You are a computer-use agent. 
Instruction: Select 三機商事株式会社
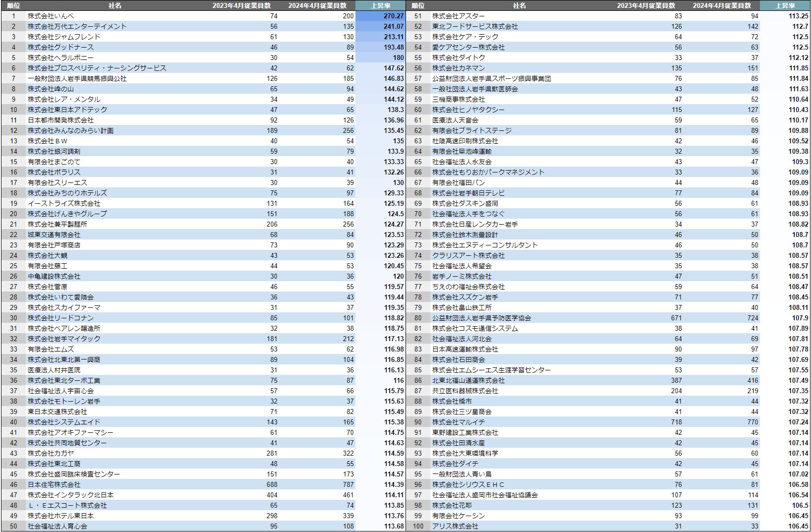click(x=459, y=99)
